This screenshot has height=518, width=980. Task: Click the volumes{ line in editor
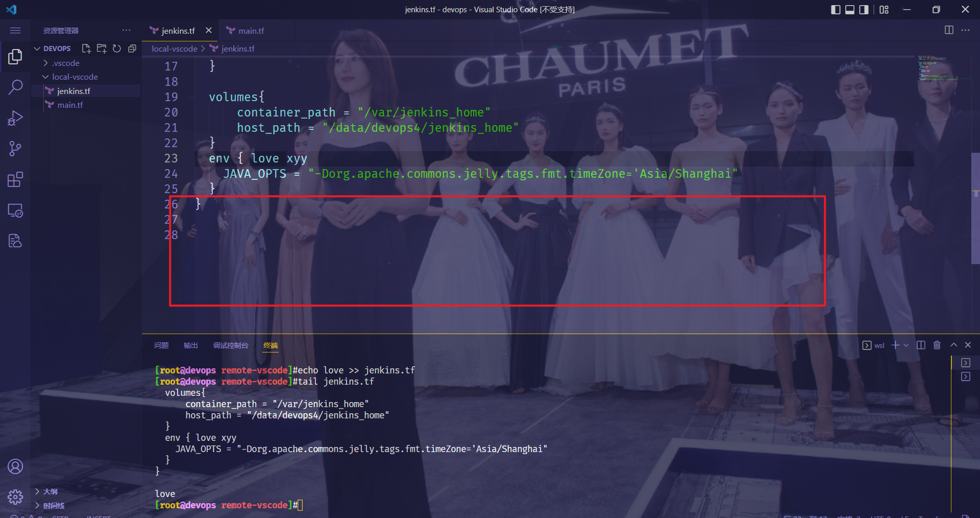[x=237, y=97]
